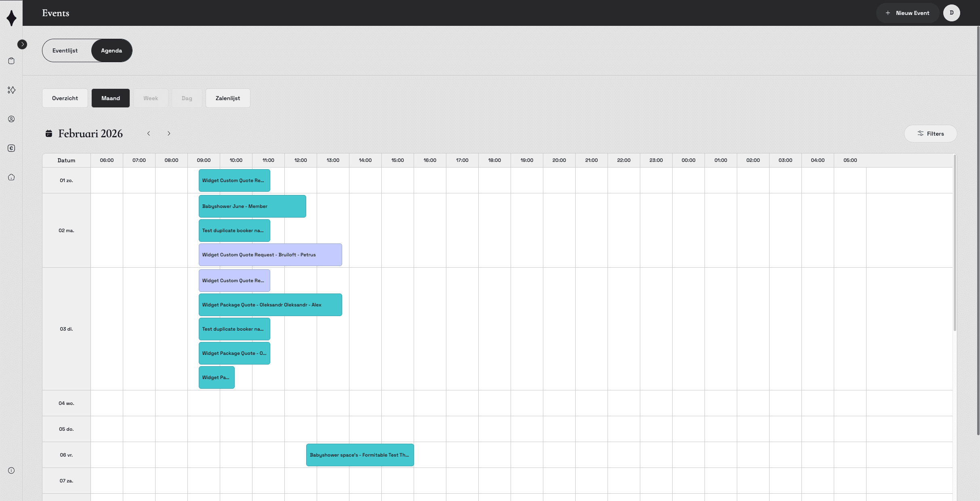
Task: Open the user profile sidebar icon
Action: click(x=11, y=119)
